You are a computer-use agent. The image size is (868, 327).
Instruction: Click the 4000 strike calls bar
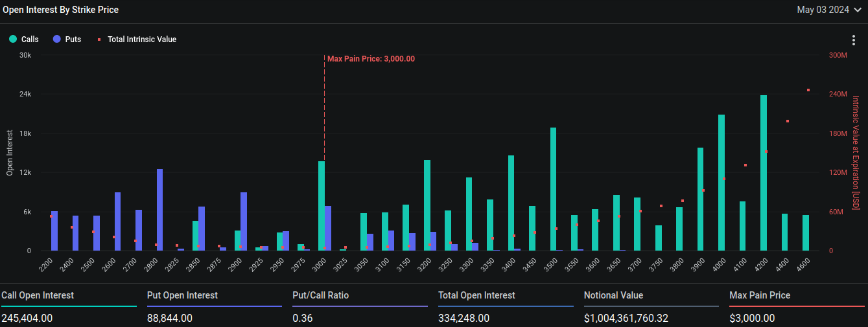point(721,183)
